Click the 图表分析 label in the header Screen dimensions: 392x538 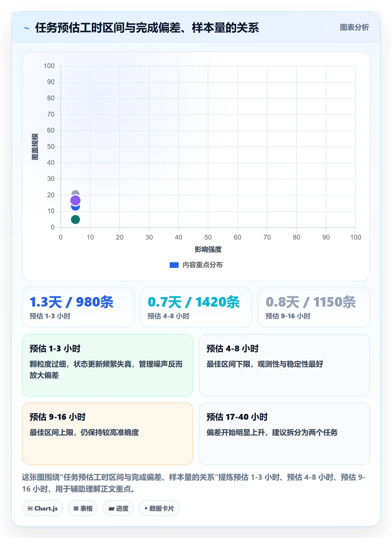(354, 27)
